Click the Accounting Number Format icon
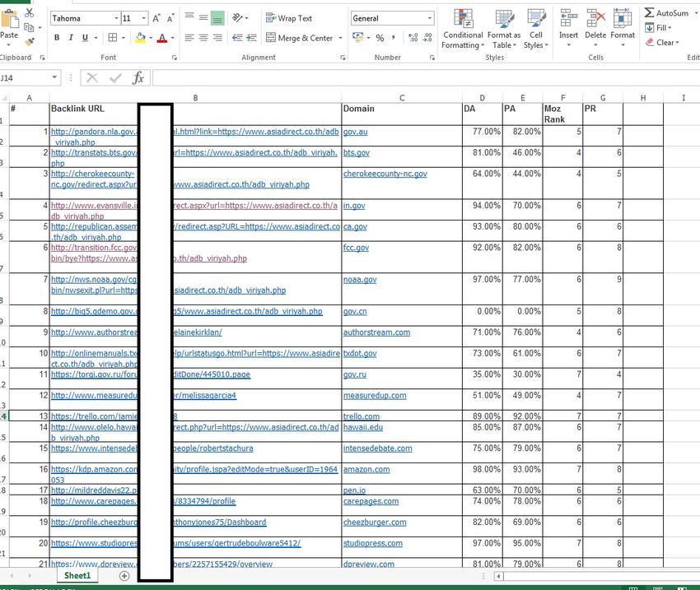The image size is (700, 590). coord(358,38)
